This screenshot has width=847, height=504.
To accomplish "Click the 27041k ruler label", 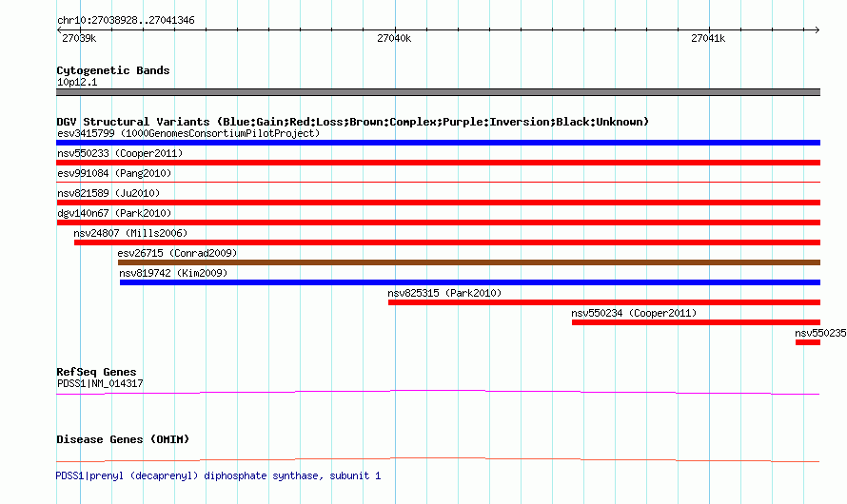I will pos(708,38).
